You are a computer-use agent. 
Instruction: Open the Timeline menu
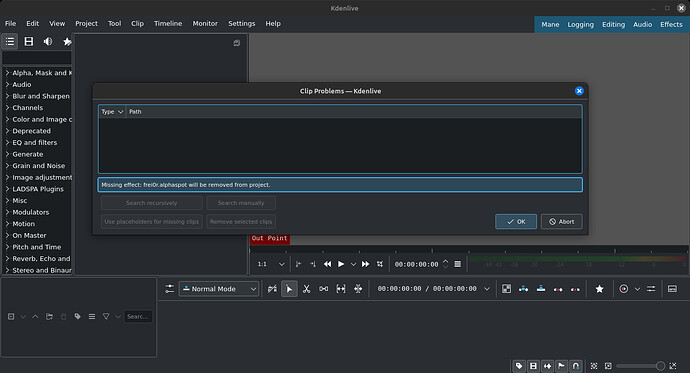click(x=168, y=24)
